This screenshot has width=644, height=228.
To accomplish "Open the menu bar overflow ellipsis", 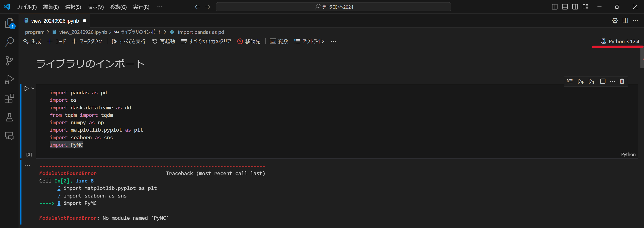I will (x=160, y=7).
